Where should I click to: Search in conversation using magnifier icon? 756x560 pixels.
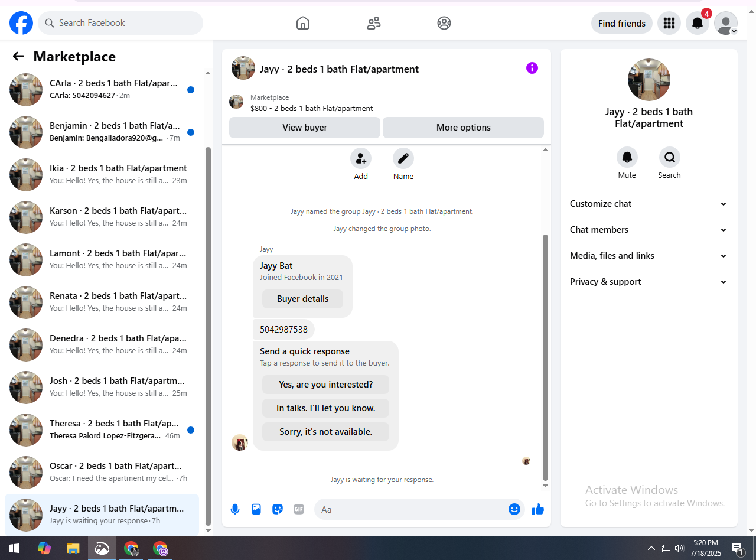pos(670,157)
